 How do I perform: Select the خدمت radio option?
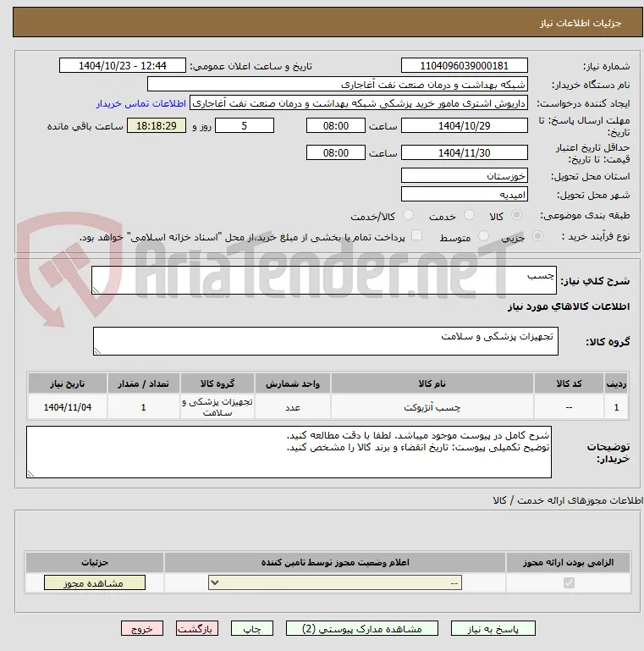tap(469, 215)
